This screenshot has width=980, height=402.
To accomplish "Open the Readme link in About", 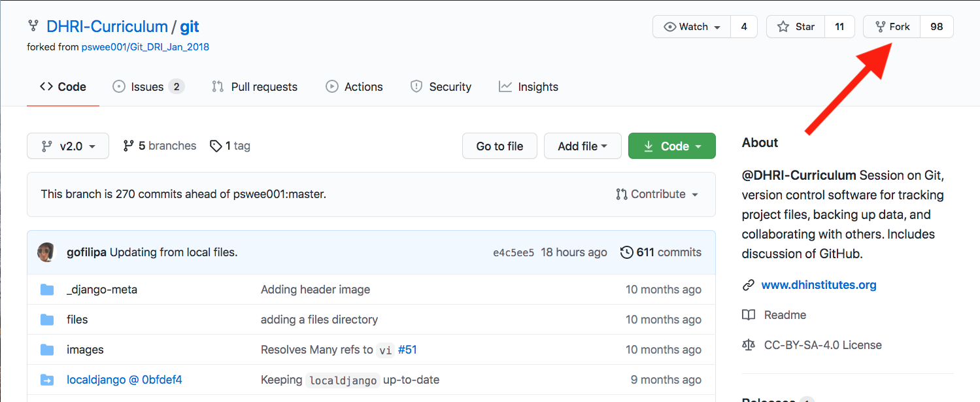I will (x=785, y=315).
